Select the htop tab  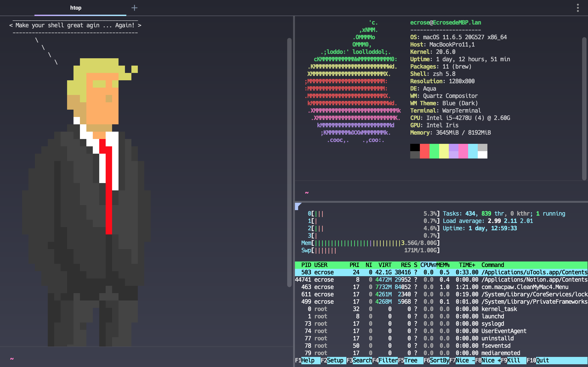coord(76,8)
